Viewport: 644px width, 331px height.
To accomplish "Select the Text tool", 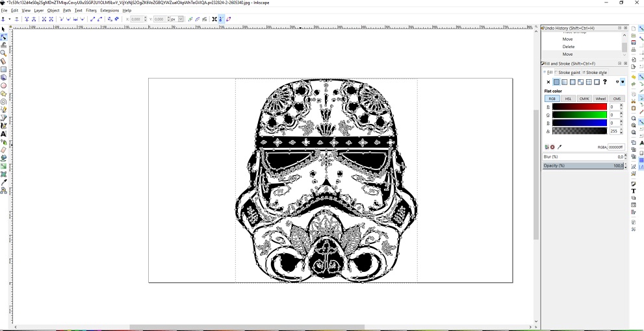I will 3,134.
